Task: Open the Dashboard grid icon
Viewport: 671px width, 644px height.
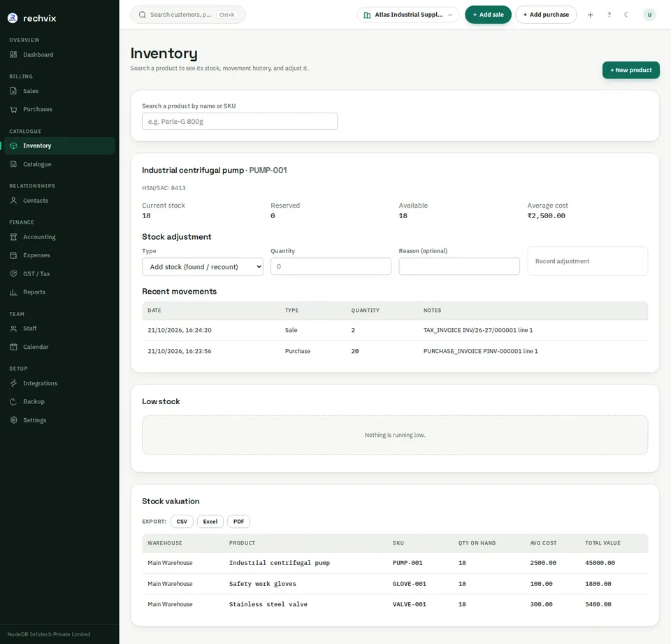Action: (x=14, y=55)
